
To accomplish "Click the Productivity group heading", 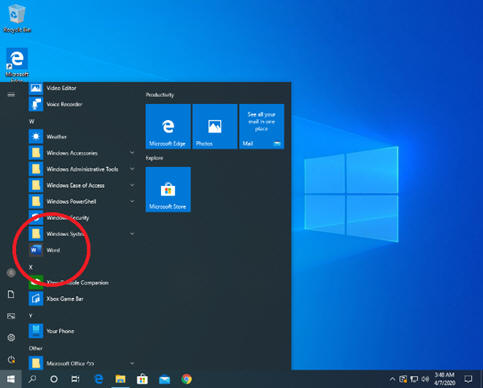I will point(160,95).
